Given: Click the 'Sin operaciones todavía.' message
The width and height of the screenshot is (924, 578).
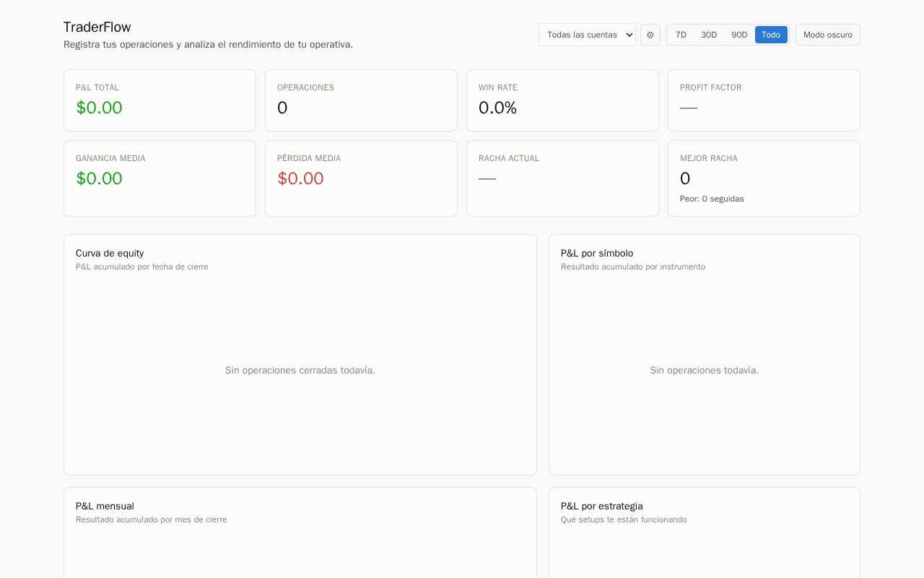Looking at the screenshot, I should point(705,371).
